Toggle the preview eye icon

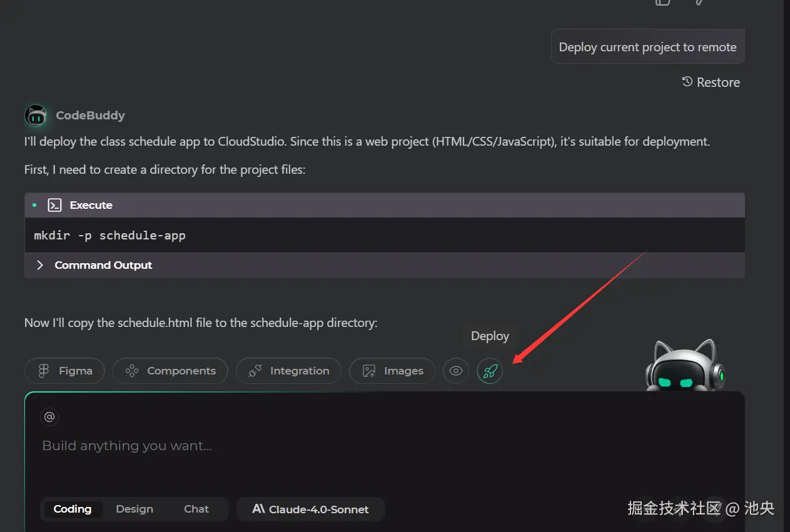click(456, 371)
